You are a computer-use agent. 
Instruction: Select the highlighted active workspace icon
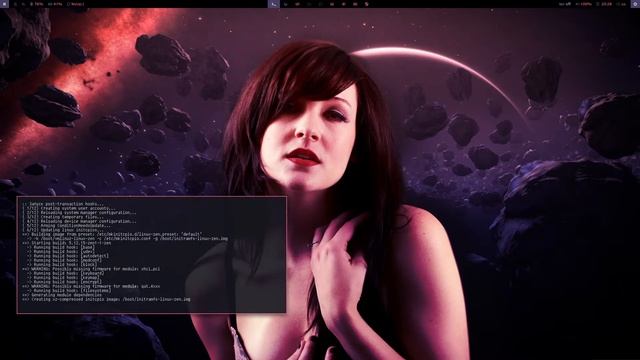(273, 4)
